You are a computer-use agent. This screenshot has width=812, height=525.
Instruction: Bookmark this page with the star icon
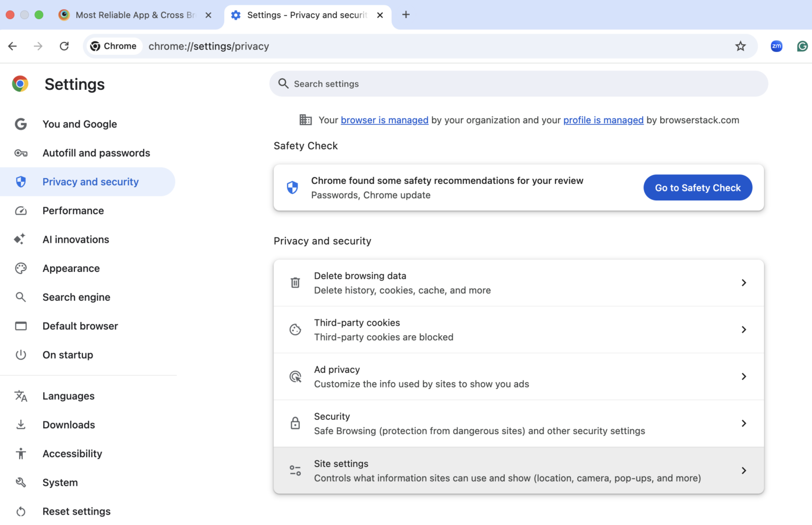point(740,46)
